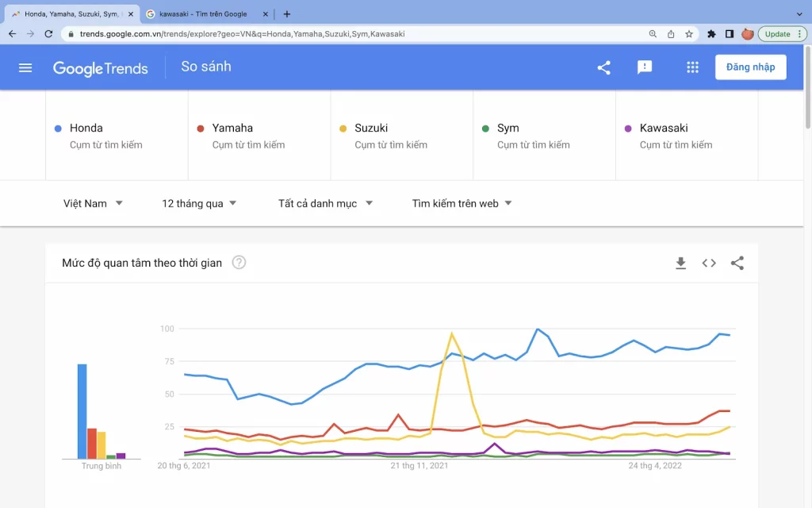
Task: Go forward in browser history
Action: [x=31, y=33]
